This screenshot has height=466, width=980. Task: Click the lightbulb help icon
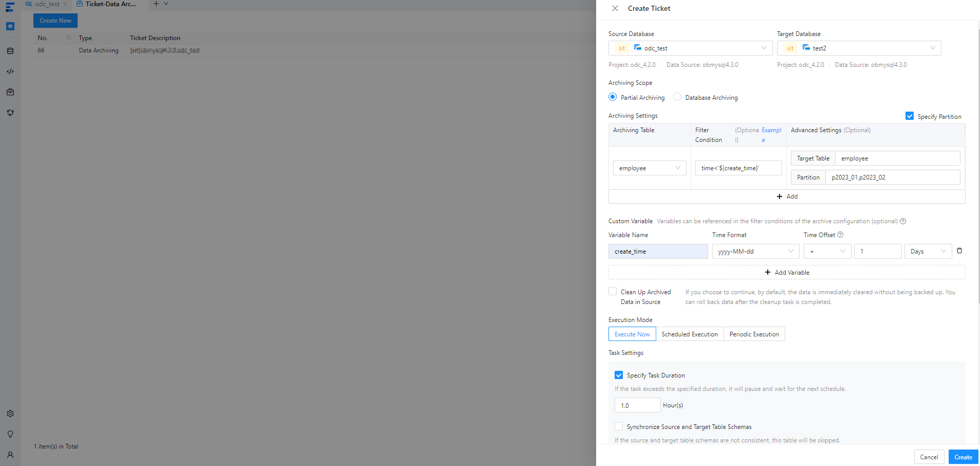pyautogui.click(x=10, y=434)
